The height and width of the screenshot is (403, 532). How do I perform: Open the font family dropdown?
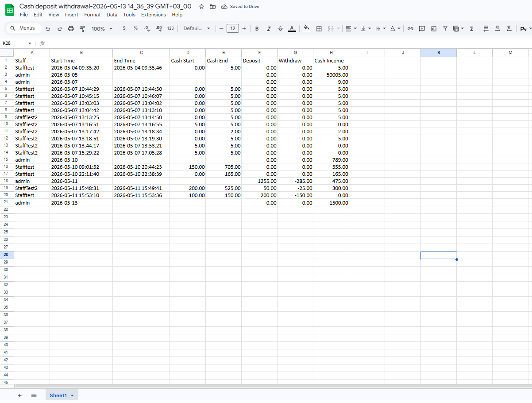pyautogui.click(x=197, y=28)
